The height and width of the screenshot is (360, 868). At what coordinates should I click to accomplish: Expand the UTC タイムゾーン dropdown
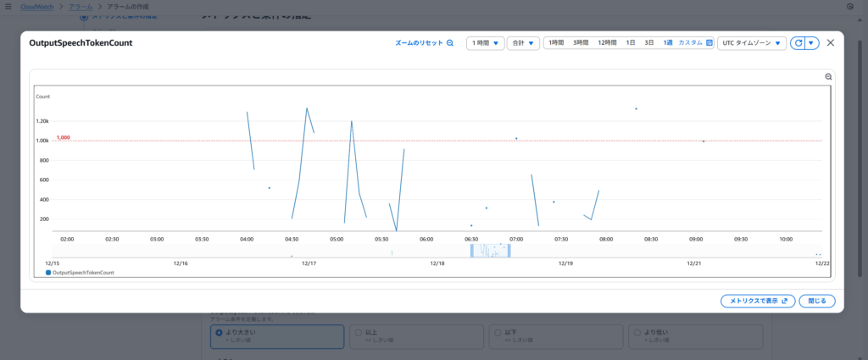(x=751, y=43)
